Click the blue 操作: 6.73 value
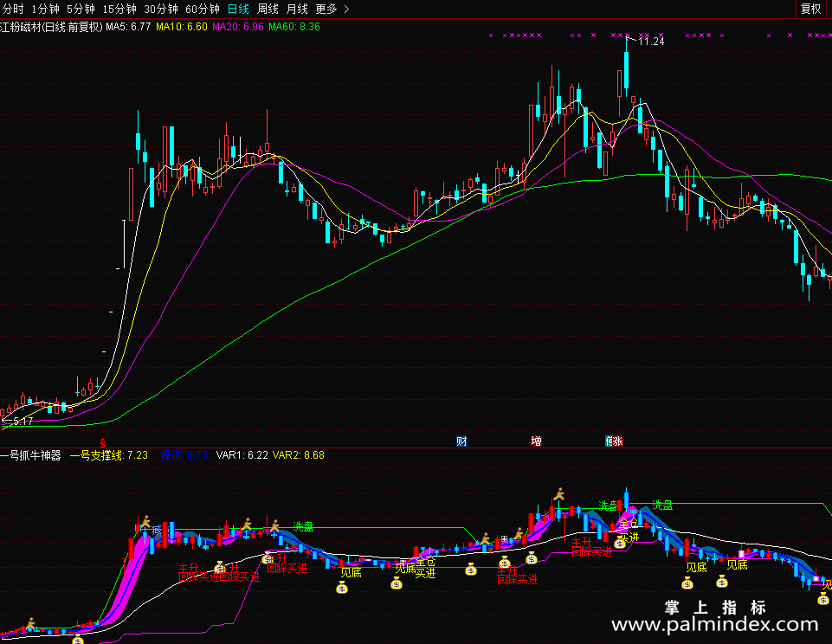 click(184, 455)
